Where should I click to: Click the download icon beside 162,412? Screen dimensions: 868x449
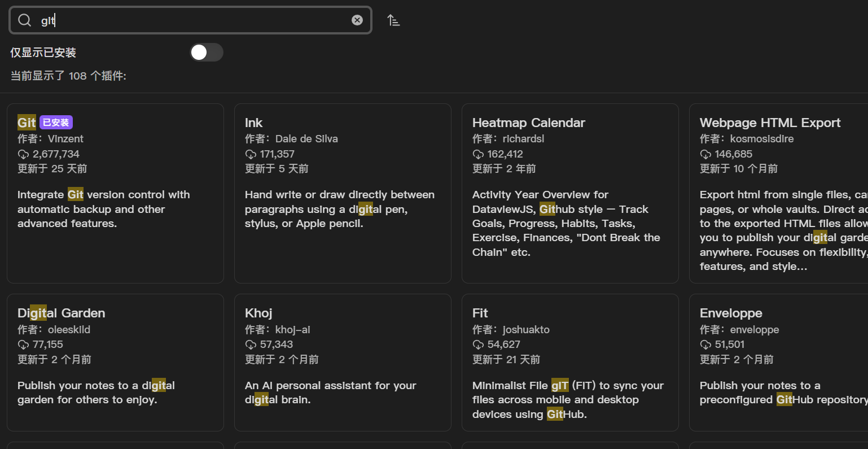(x=478, y=154)
